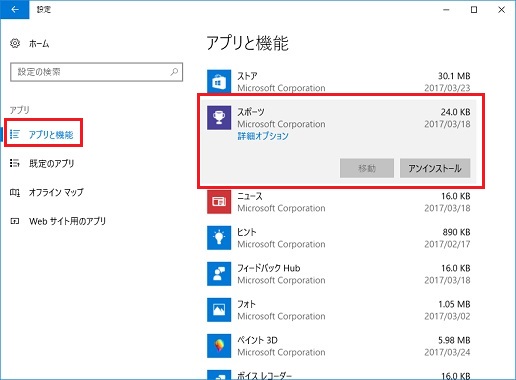This screenshot has width=516, height=380.
Task: Click the 30.1 MB size value
Action: (454, 76)
